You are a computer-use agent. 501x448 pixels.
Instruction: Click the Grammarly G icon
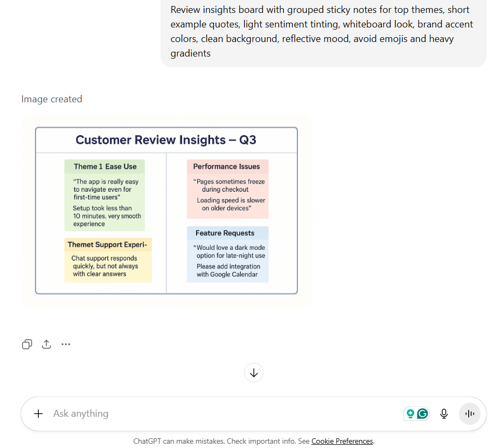click(x=423, y=414)
